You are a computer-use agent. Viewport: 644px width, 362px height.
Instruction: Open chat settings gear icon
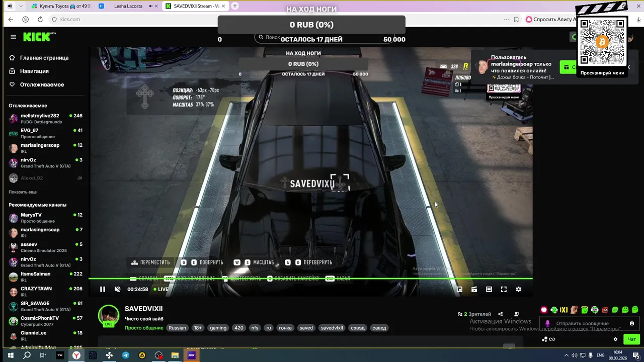pyautogui.click(x=615, y=339)
